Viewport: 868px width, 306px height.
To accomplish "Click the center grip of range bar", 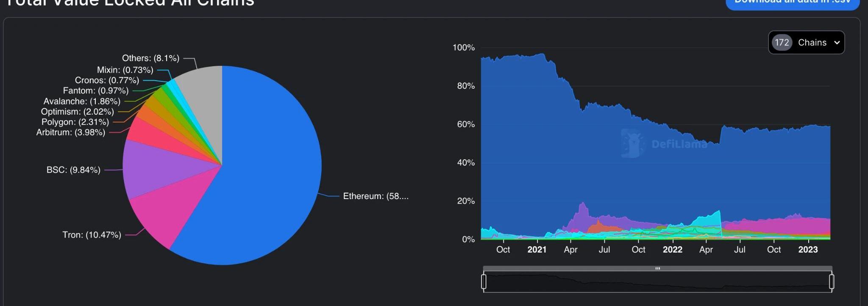I will [658, 268].
